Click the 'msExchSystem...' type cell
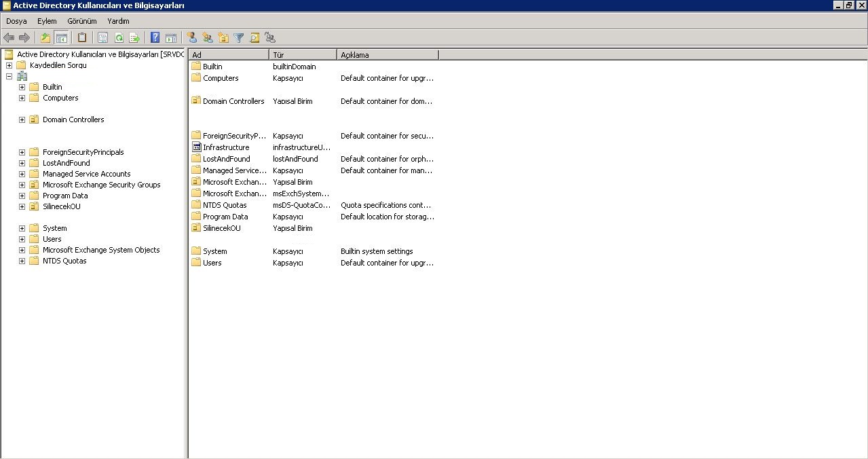868x459 pixels. [301, 194]
